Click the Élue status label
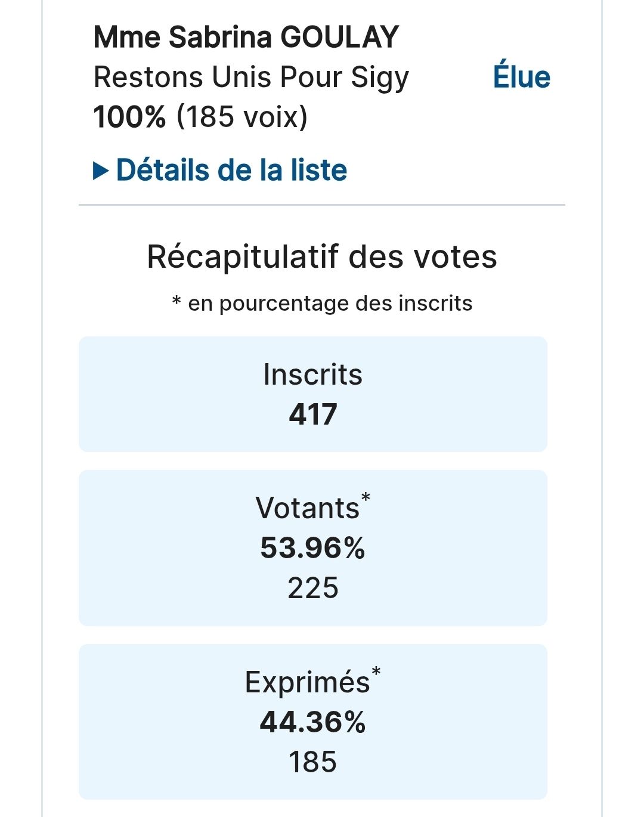Image resolution: width=644 pixels, height=817 pixels. click(521, 77)
